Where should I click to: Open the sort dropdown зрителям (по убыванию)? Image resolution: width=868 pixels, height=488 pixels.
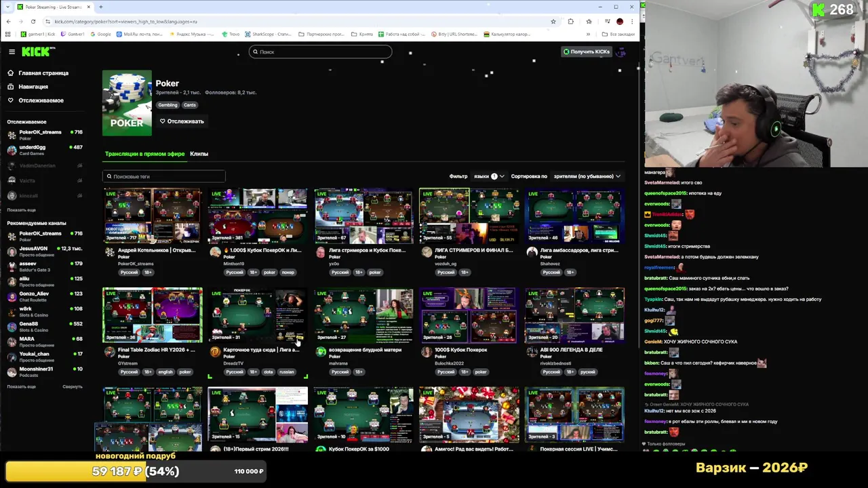587,176
